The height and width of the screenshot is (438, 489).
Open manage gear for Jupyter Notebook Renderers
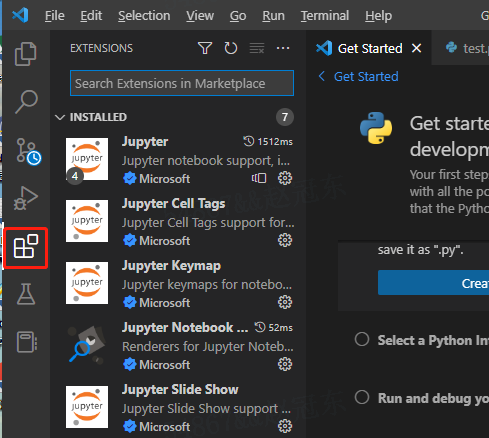pyautogui.click(x=285, y=364)
